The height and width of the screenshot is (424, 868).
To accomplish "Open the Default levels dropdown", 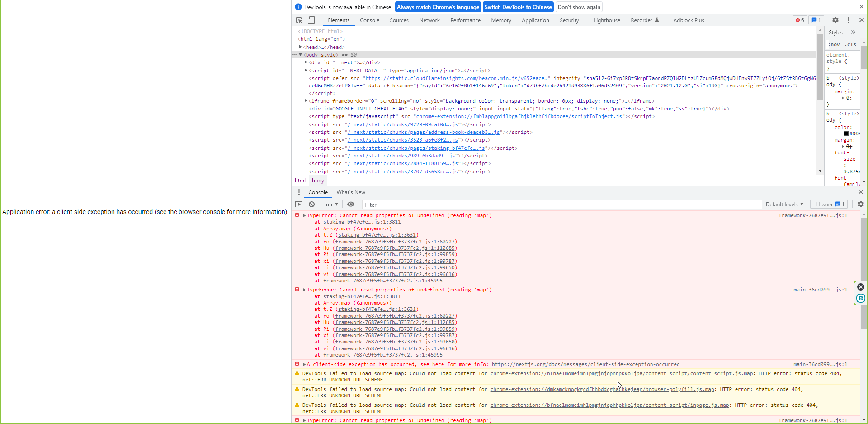I will (784, 205).
